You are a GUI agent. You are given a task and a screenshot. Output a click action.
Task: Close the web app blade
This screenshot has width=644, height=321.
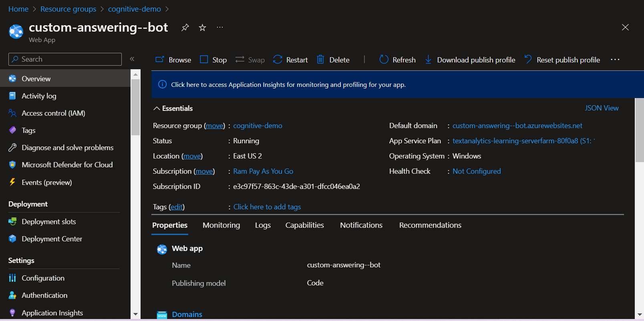pyautogui.click(x=625, y=27)
